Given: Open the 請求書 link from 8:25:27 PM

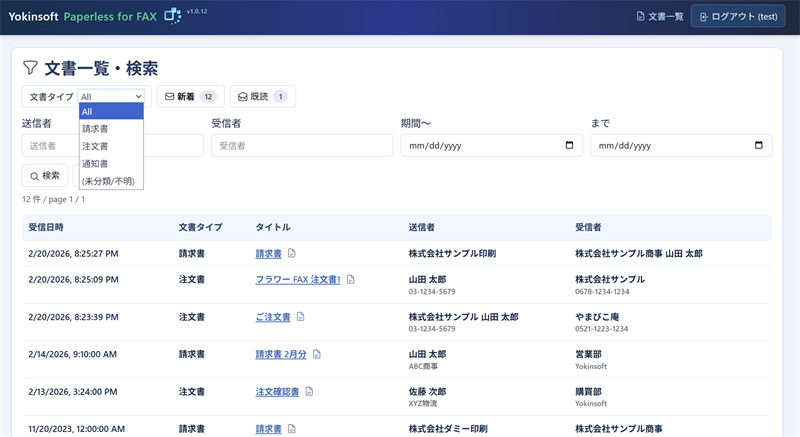Looking at the screenshot, I should click(268, 253).
